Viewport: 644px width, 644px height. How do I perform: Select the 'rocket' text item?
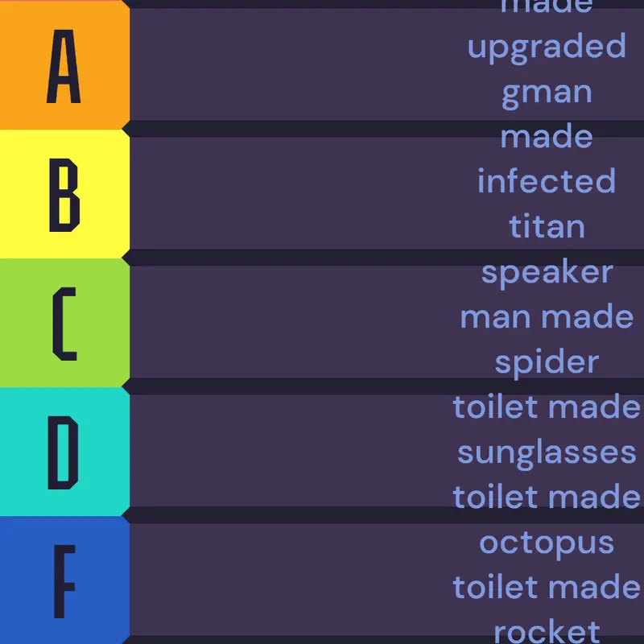click(x=547, y=633)
